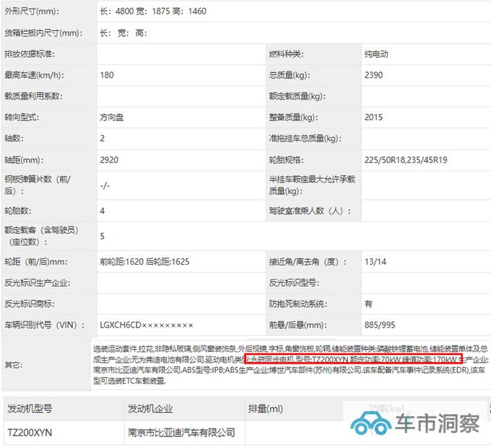Click the 反光标识生产企业 label
The height and width of the screenshot is (448, 491).
[38, 283]
